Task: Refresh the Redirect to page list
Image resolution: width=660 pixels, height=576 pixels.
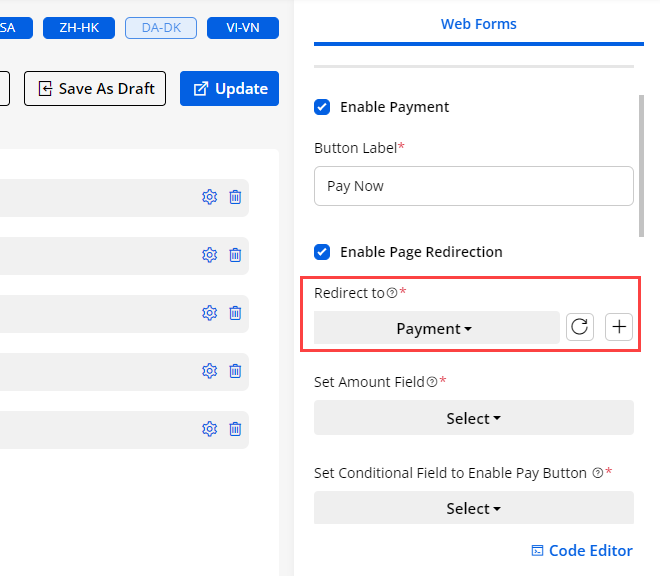Action: [x=580, y=327]
